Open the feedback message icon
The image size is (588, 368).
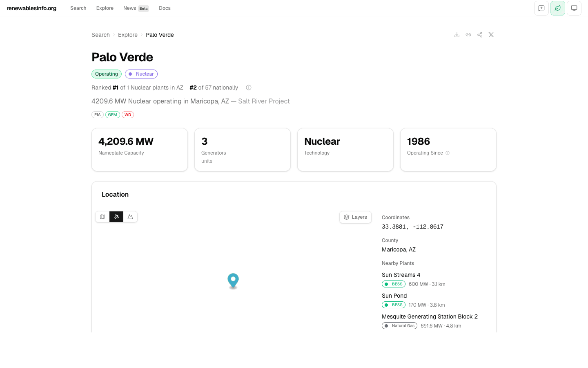541,8
